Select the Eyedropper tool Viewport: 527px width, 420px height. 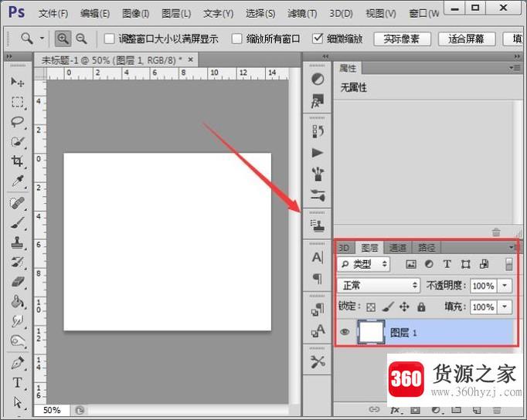coord(18,181)
